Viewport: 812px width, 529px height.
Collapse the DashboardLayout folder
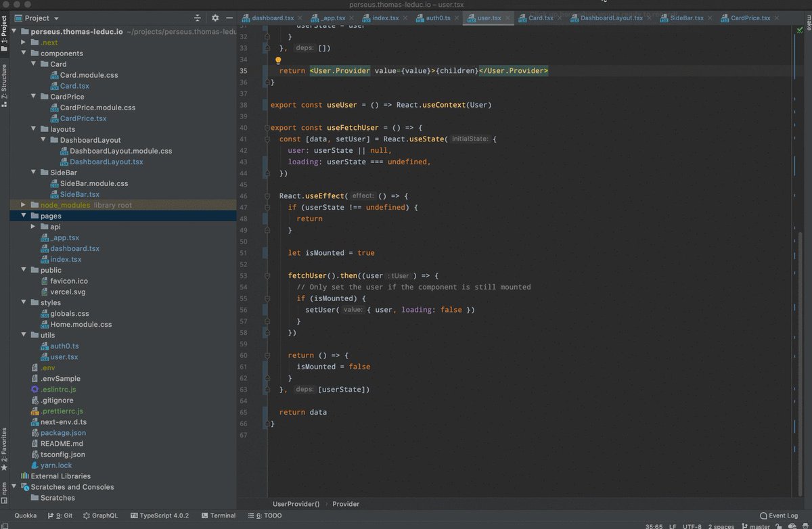[44, 140]
